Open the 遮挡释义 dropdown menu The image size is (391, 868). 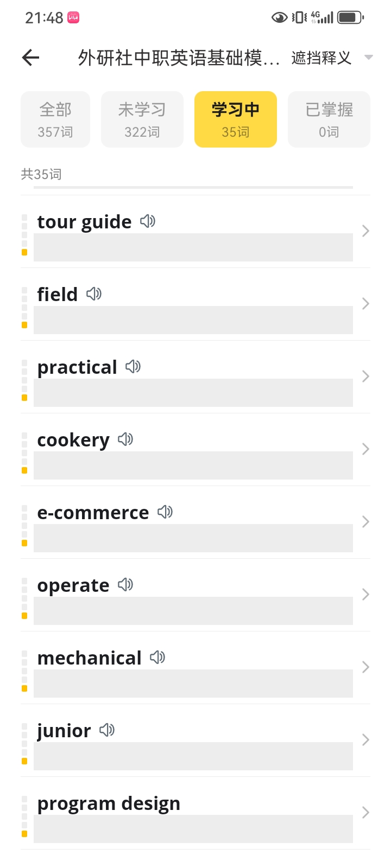pos(332,58)
